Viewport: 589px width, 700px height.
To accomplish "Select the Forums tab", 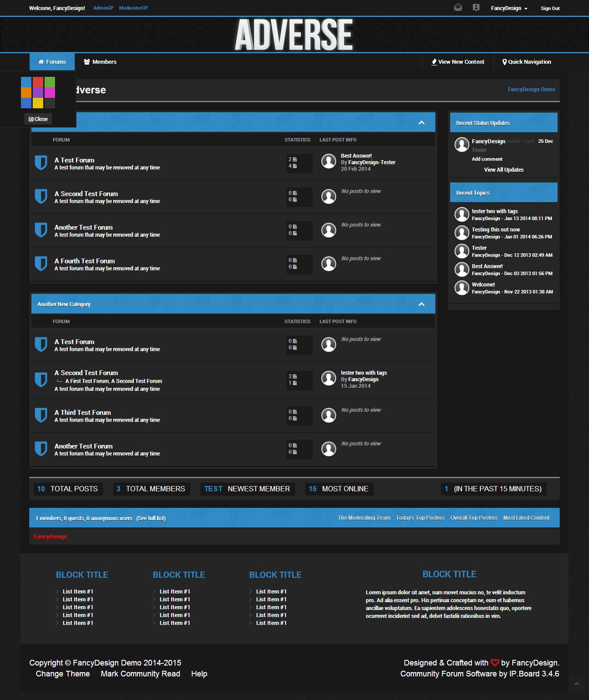I will pyautogui.click(x=52, y=62).
